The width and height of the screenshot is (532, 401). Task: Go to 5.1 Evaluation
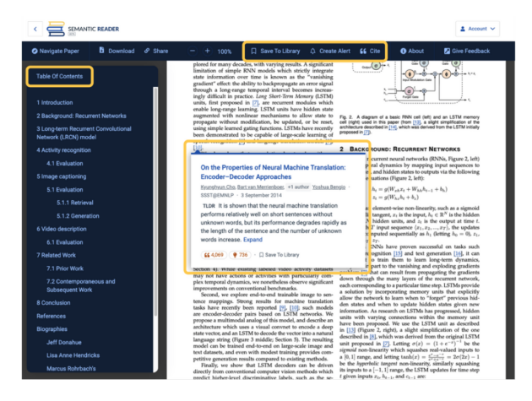click(65, 190)
